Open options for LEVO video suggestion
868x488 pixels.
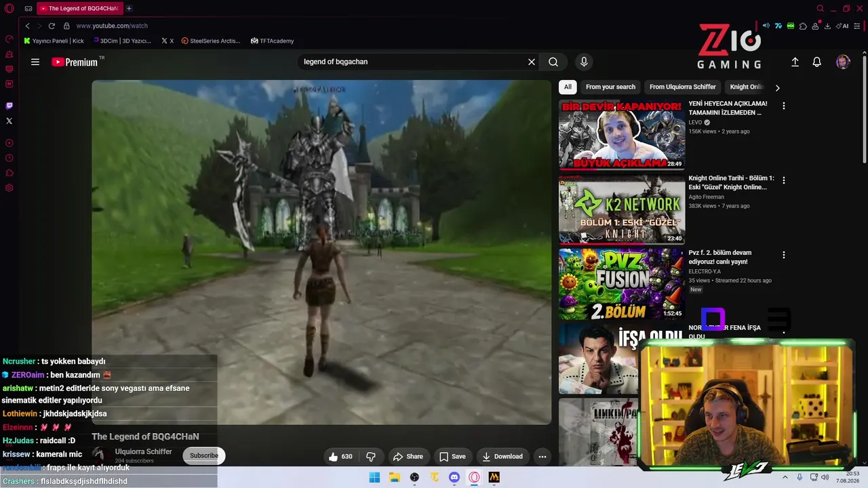(x=784, y=106)
